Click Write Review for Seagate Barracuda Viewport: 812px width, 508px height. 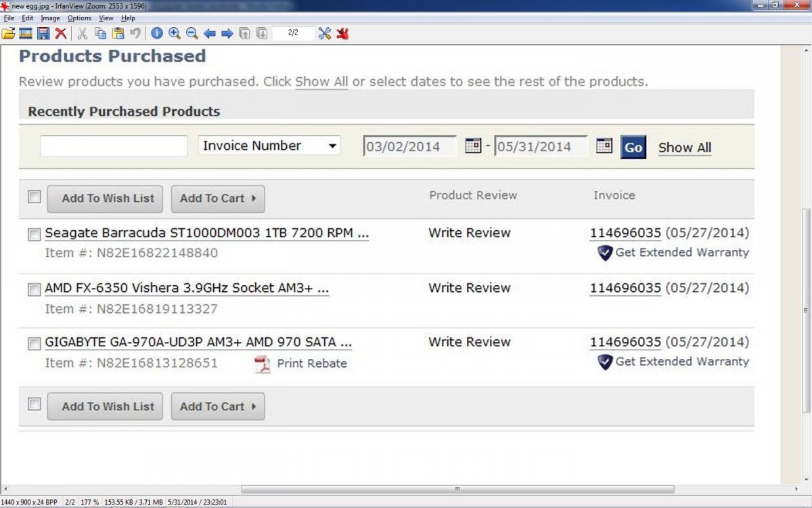tap(470, 233)
